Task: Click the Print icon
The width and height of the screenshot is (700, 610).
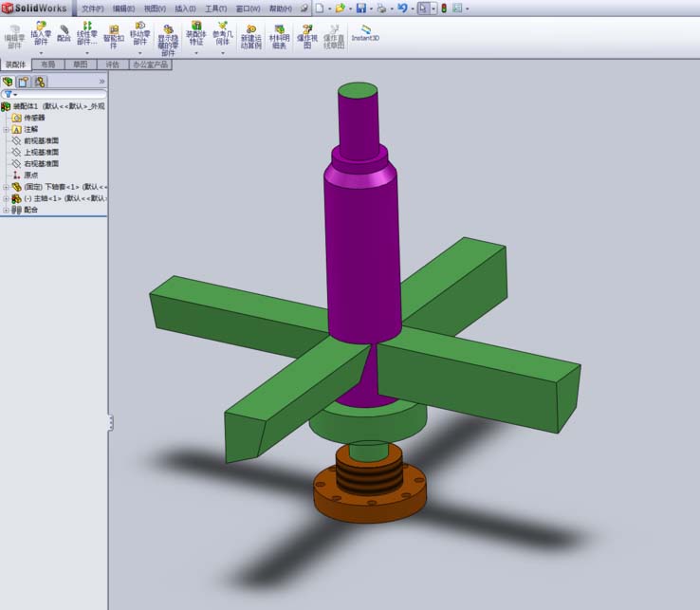Action: pos(381,8)
